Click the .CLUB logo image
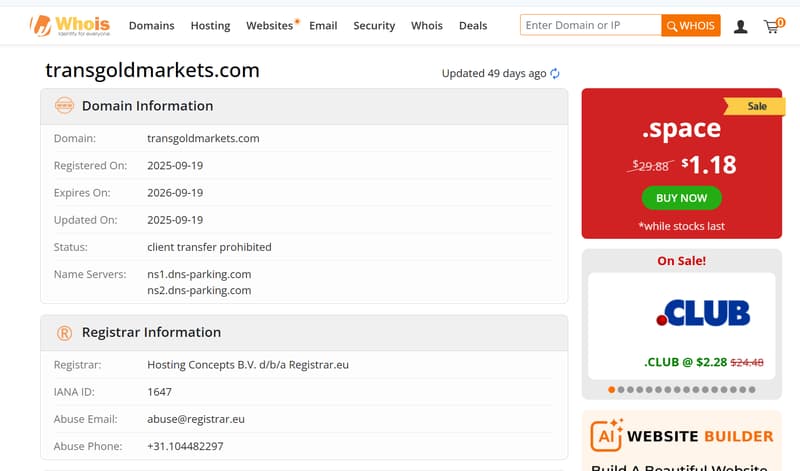This screenshot has width=800, height=471. [703, 313]
